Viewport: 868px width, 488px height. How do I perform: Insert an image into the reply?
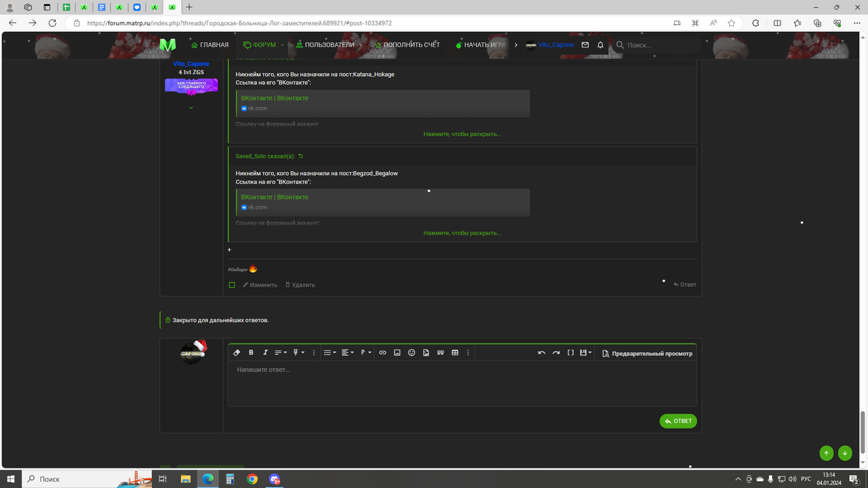coord(397,352)
